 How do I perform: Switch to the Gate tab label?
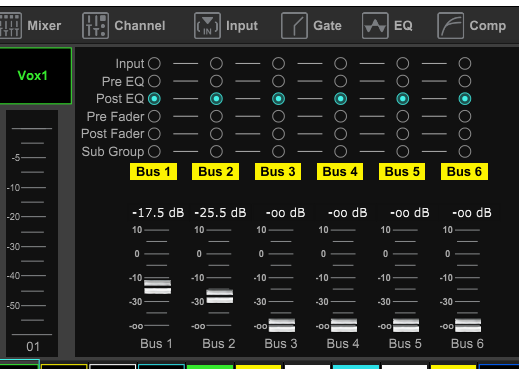tap(327, 26)
